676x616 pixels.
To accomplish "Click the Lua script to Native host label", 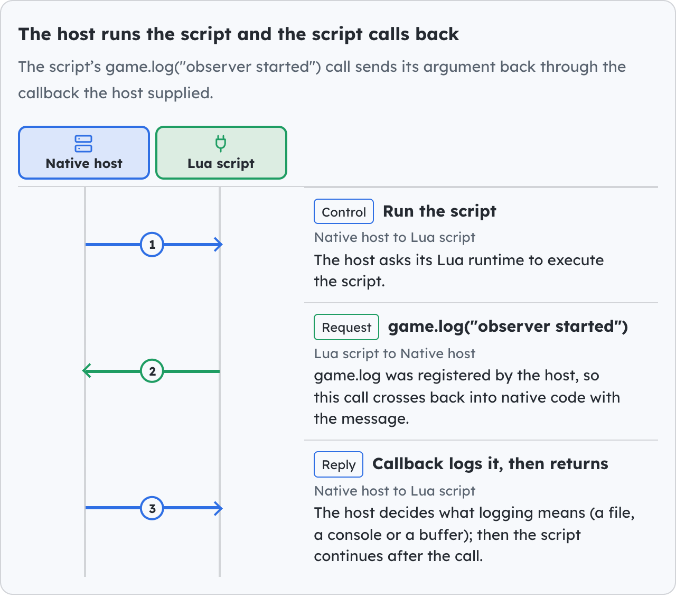I will (x=395, y=353).
